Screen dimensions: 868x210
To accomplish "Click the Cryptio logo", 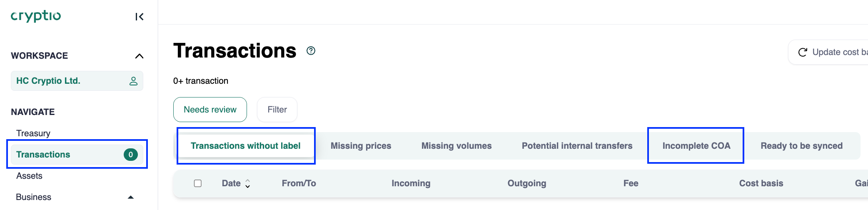I will [x=36, y=16].
